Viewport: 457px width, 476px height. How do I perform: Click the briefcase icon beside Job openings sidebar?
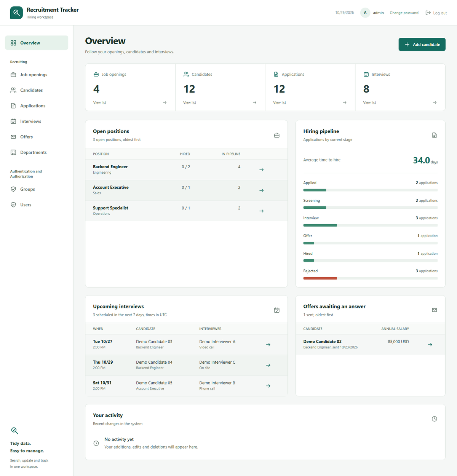[13, 75]
